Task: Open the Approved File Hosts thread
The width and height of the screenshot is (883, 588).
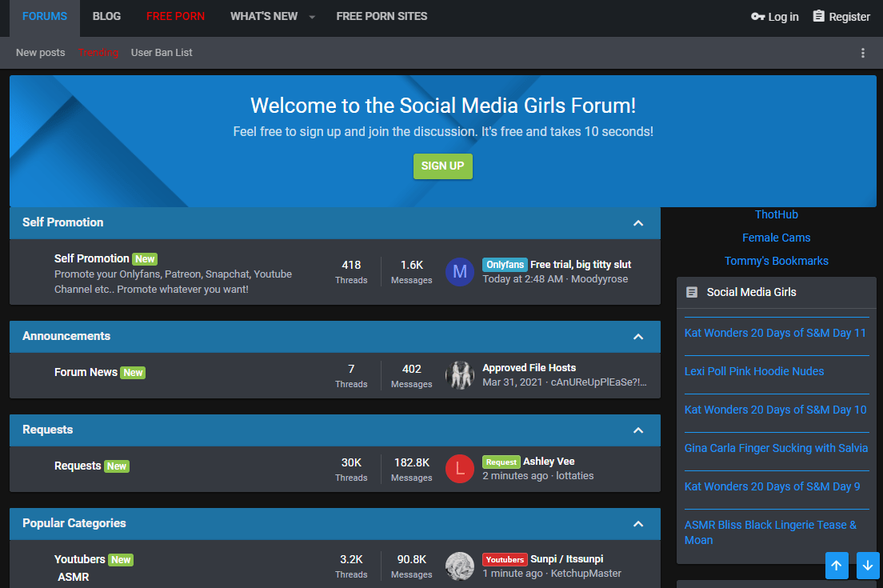Action: pyautogui.click(x=529, y=368)
